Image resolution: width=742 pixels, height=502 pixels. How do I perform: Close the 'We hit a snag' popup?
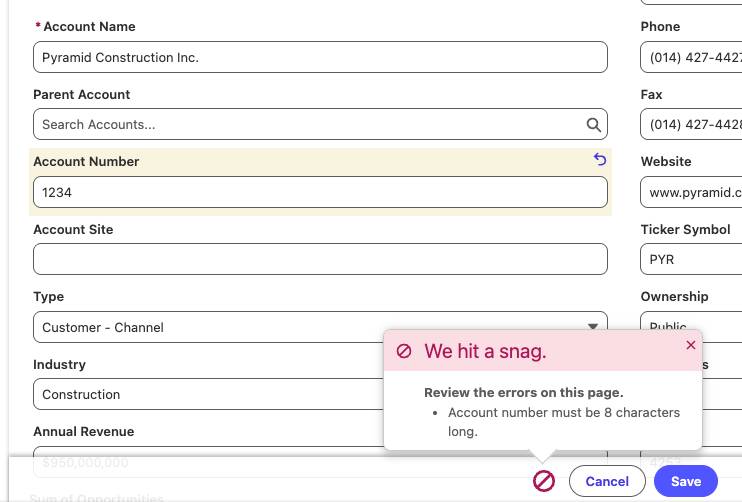690,345
